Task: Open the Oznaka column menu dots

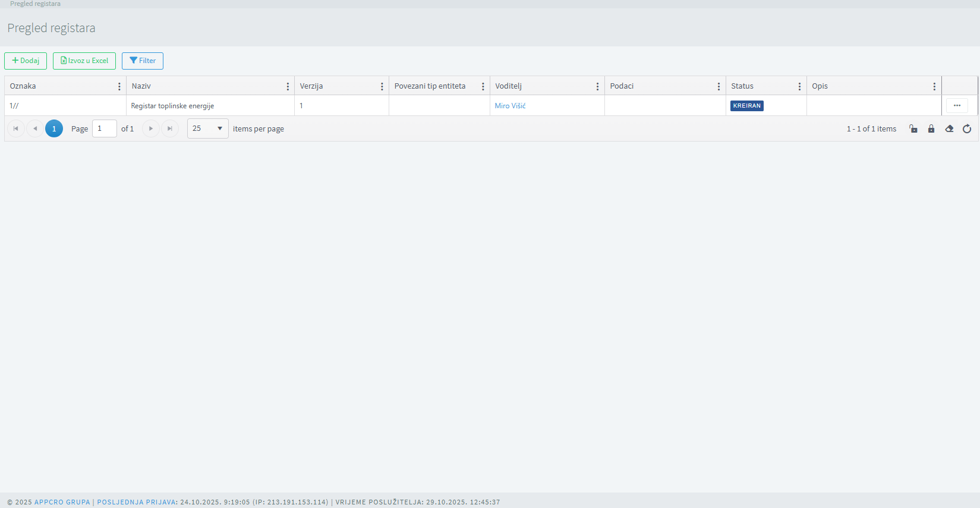Action: point(119,86)
